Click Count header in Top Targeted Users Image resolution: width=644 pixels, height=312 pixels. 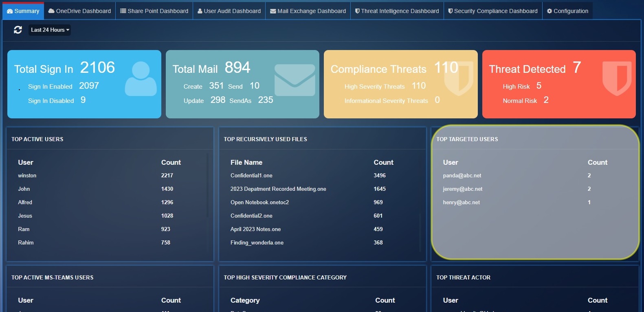tap(598, 162)
